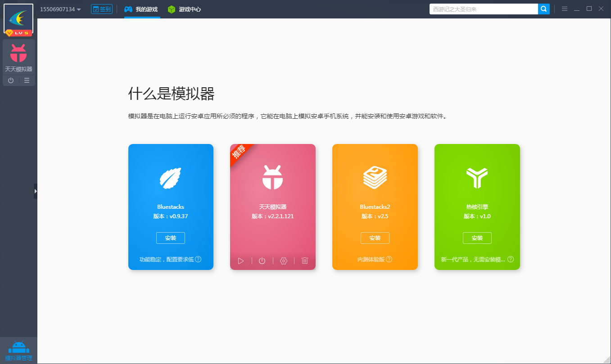The height and width of the screenshot is (364, 611).
Task: Open the hamburger main menu icon
Action: click(x=565, y=9)
